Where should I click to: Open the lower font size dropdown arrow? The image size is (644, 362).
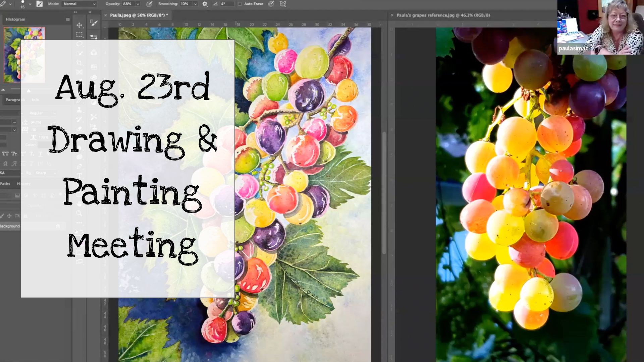tap(14, 130)
